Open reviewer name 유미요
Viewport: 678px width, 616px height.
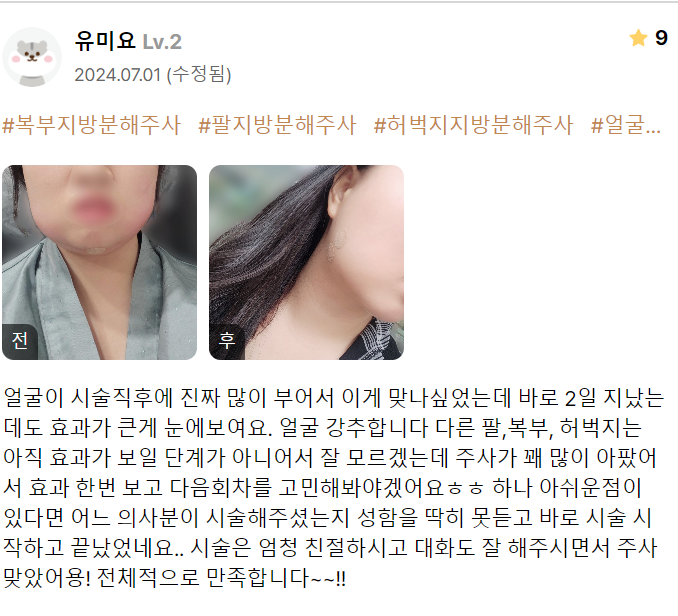click(105, 41)
